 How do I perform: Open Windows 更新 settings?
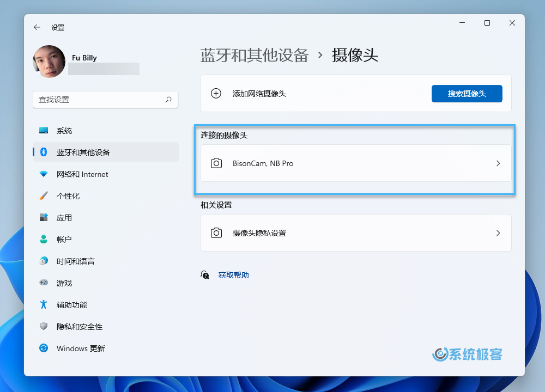pos(106,348)
